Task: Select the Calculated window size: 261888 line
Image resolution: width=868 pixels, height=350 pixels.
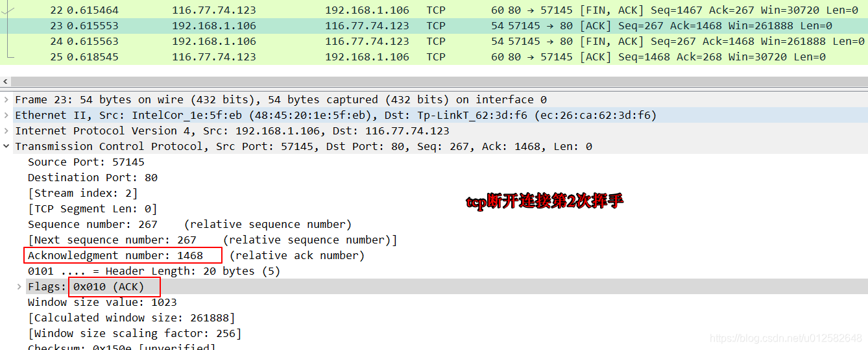Action: (x=131, y=318)
